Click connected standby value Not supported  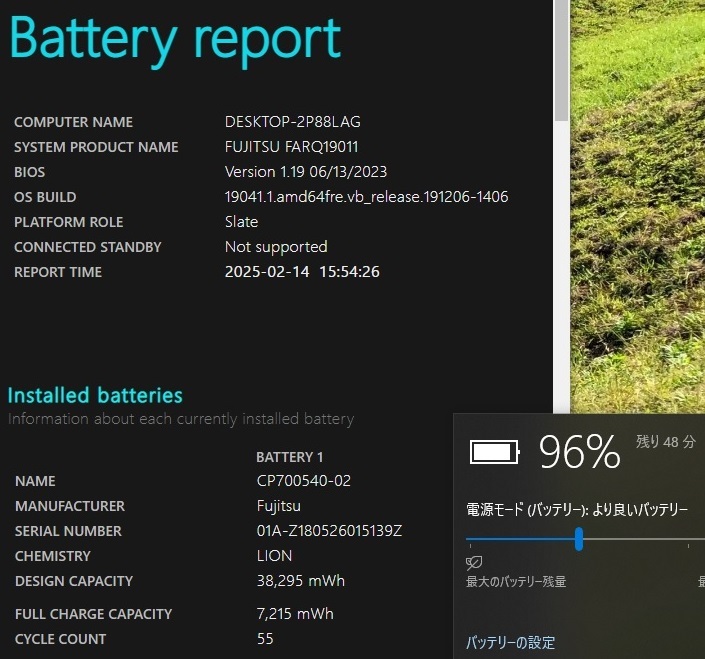[x=276, y=247]
